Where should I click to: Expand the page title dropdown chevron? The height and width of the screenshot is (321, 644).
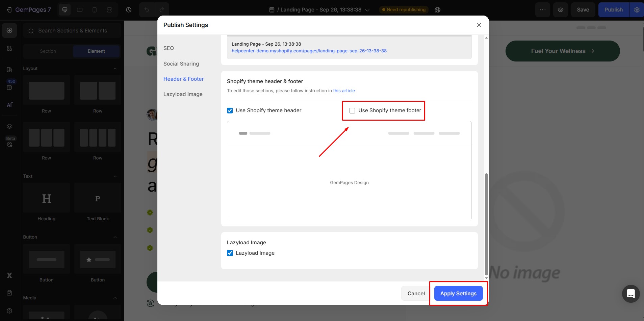367,10
